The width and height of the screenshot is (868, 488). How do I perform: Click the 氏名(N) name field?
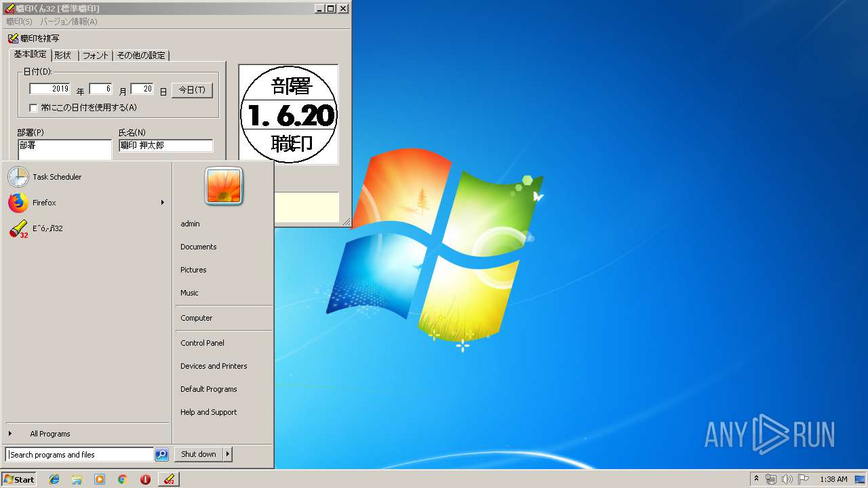(165, 146)
